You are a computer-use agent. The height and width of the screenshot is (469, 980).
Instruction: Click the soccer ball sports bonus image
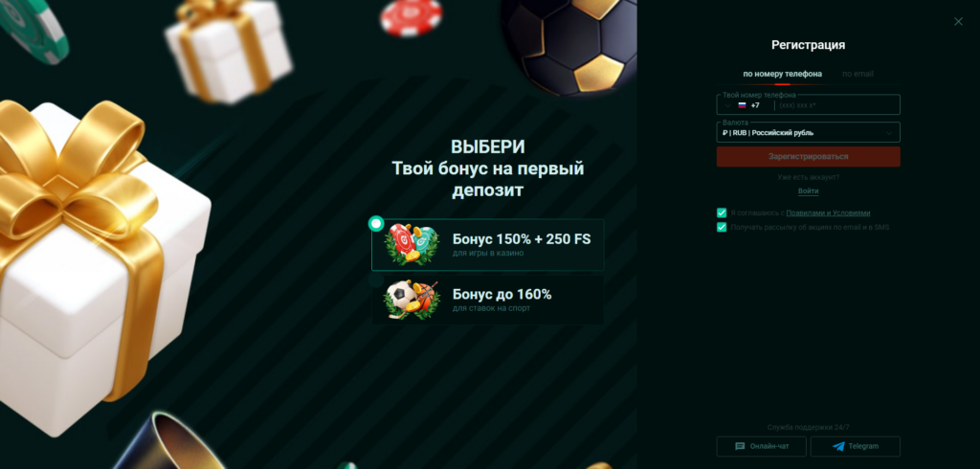point(410,300)
